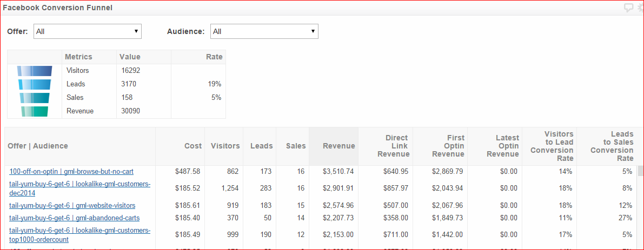
Task: Select first optin revenue cell $1,442.00
Action: point(447,235)
